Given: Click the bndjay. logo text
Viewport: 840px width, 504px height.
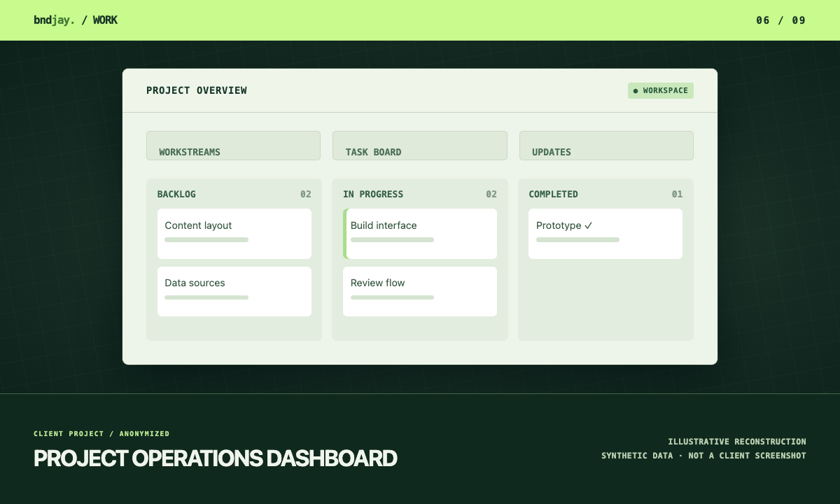Looking at the screenshot, I should pyautogui.click(x=54, y=20).
